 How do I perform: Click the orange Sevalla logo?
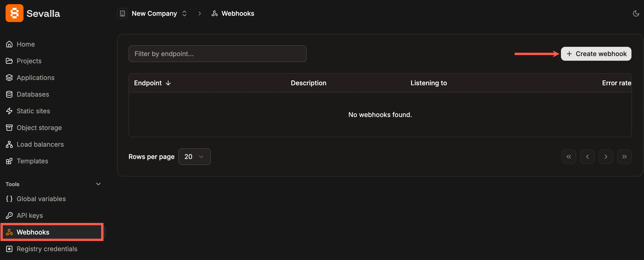[x=14, y=13]
